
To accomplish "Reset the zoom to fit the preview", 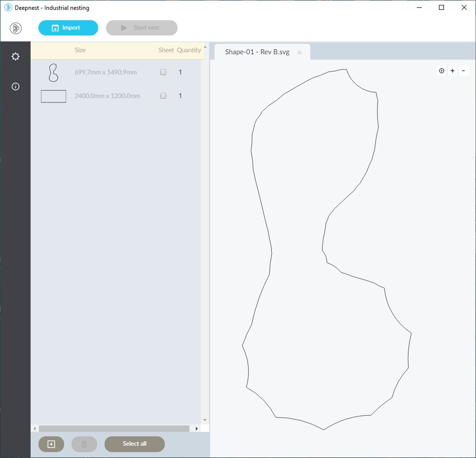I will [x=441, y=71].
